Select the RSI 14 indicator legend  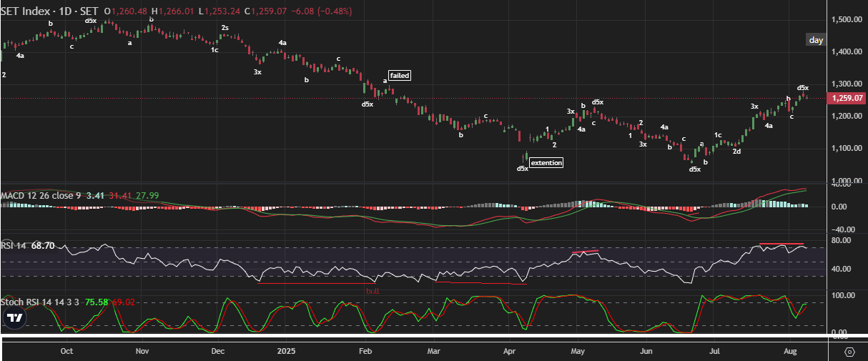point(14,245)
